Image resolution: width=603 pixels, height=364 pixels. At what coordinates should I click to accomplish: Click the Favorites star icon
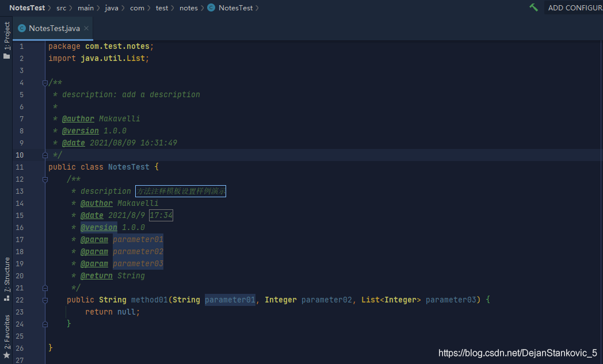tap(6, 355)
